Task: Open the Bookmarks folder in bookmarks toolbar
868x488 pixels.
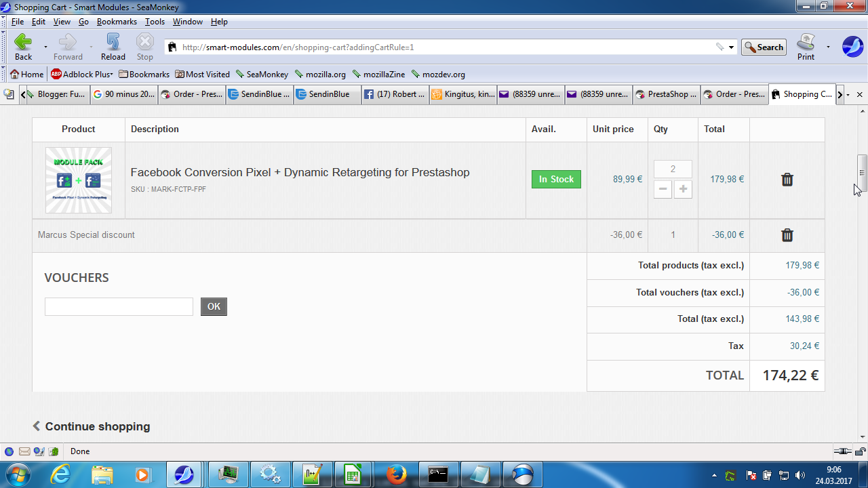Action: point(144,75)
